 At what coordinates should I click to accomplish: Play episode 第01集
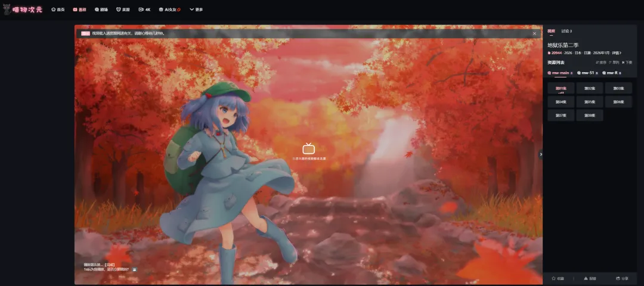(x=561, y=88)
